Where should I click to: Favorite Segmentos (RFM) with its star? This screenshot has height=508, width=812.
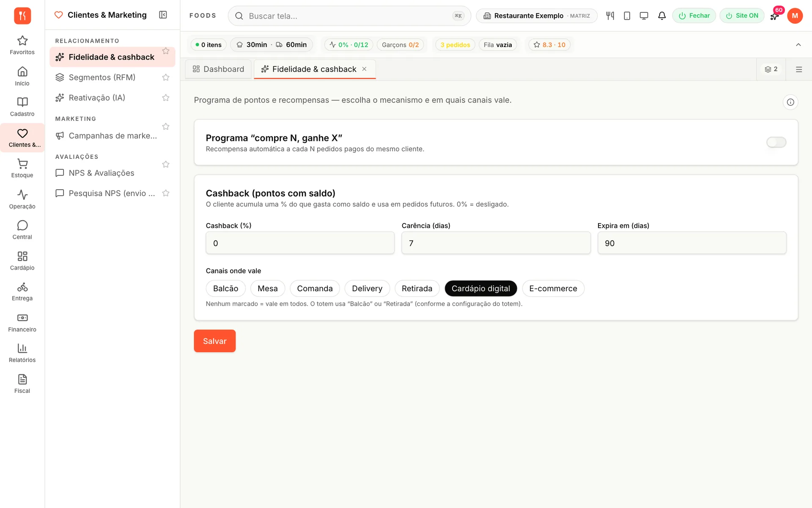[x=166, y=77]
